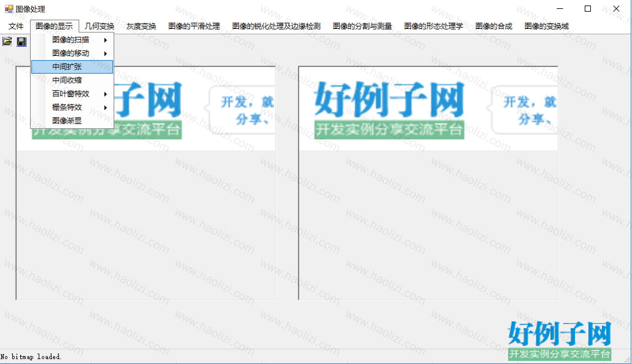Open the 文件 menu
The width and height of the screenshot is (632, 364).
coord(16,26)
